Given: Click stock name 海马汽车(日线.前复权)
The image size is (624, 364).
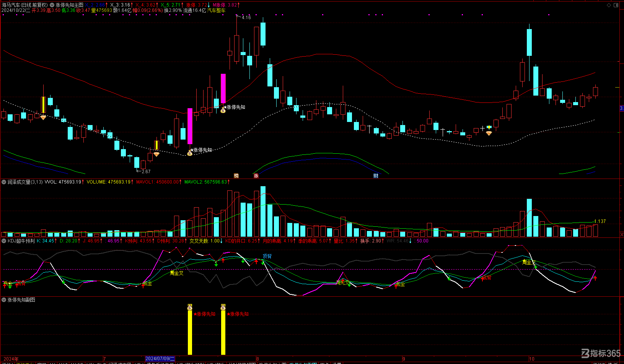Looking at the screenshot, I should pyautogui.click(x=25, y=5).
